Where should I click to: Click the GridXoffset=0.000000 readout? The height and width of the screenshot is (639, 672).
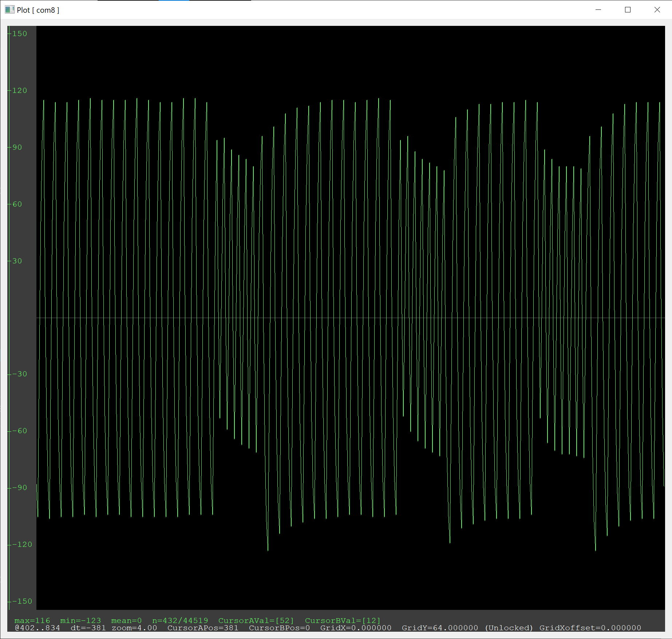coord(590,628)
